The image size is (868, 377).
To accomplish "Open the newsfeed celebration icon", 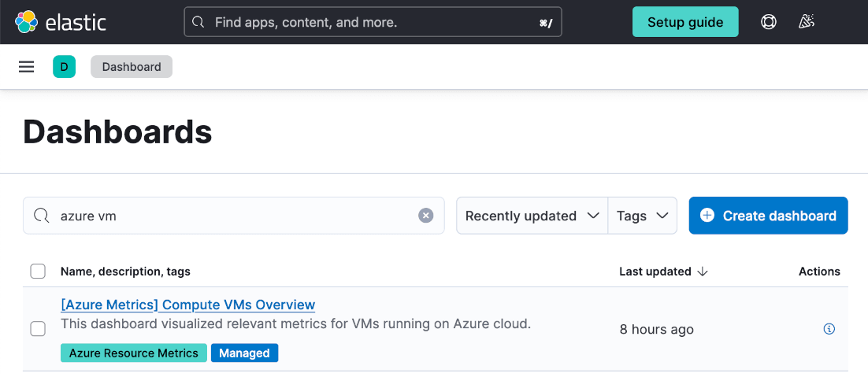I will [x=806, y=22].
